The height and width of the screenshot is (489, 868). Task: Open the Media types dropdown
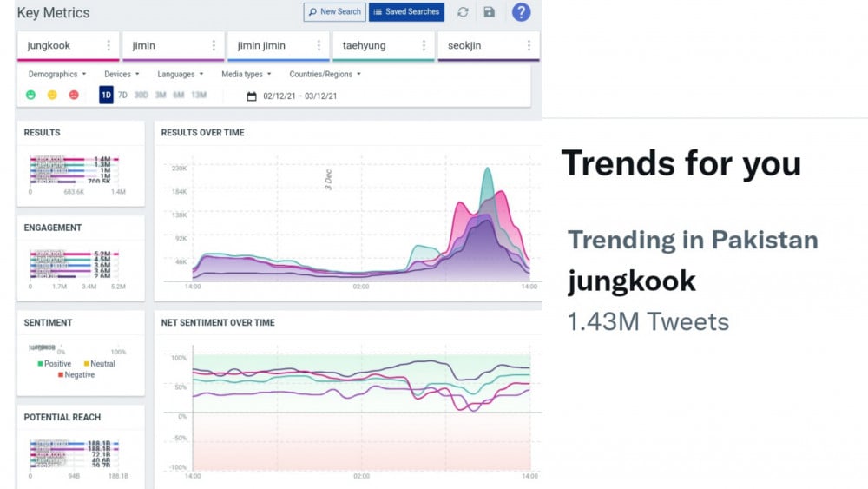[x=247, y=75]
